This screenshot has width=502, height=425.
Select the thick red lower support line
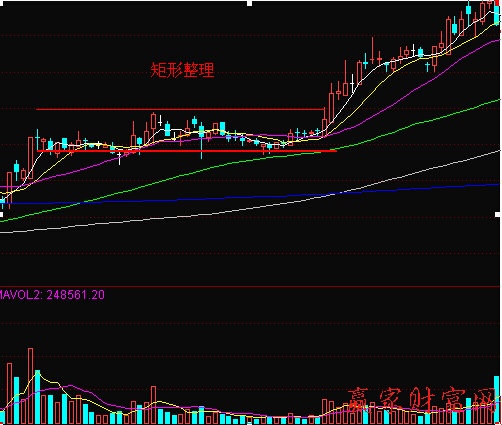click(x=187, y=151)
